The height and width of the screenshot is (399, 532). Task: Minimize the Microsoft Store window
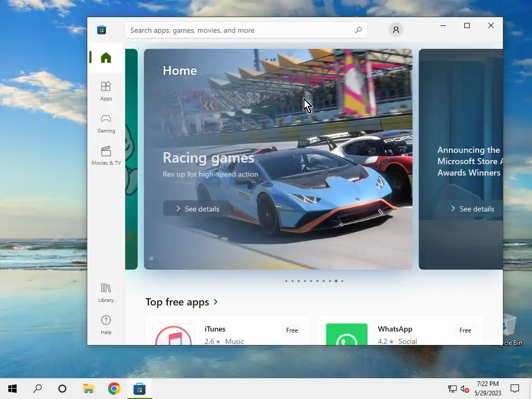[443, 26]
